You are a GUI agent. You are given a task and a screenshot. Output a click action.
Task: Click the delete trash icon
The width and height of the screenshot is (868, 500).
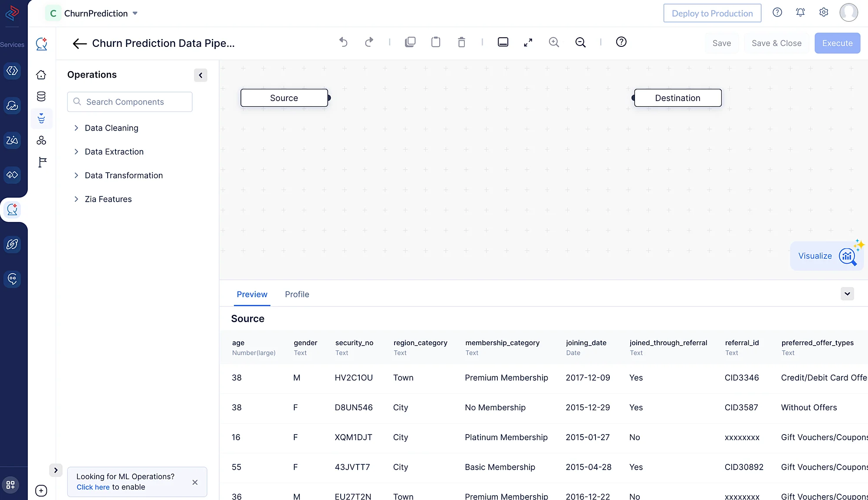461,42
